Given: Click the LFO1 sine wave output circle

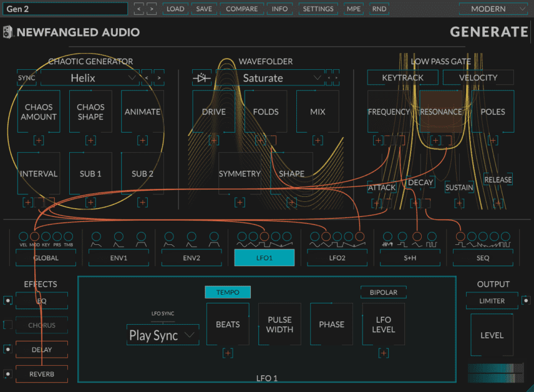Looking at the screenshot, I should point(242,236).
